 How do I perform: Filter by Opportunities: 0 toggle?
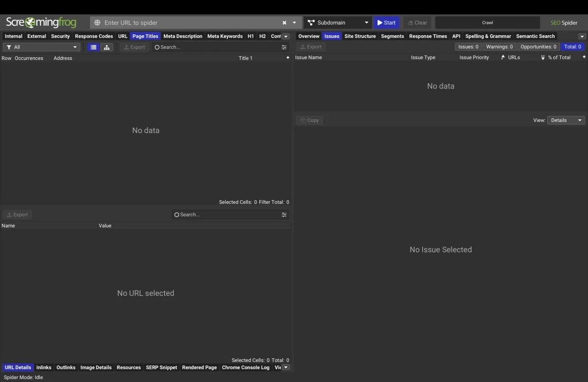(x=538, y=47)
